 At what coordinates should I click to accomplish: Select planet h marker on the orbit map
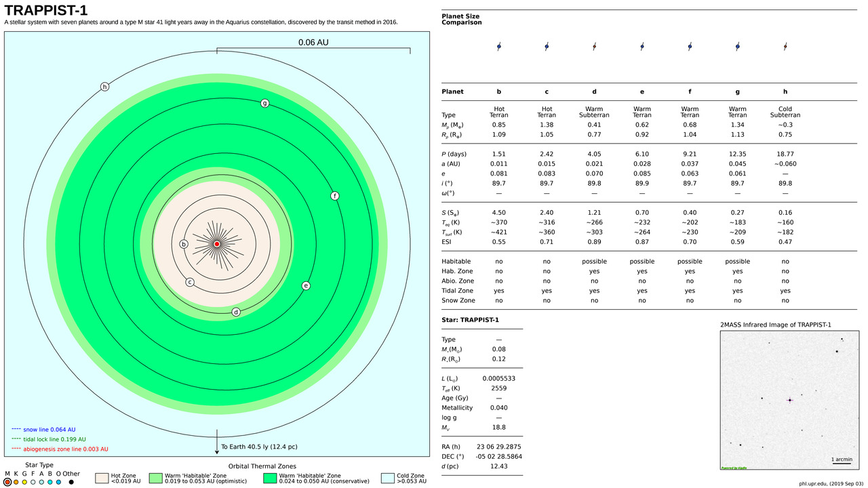tap(104, 86)
